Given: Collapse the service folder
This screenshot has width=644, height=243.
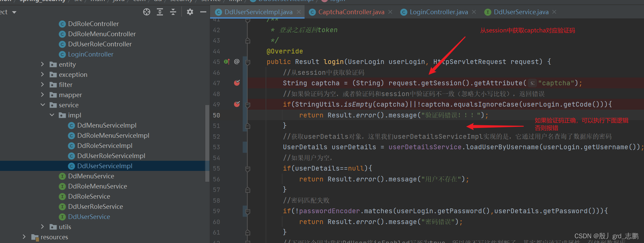Looking at the screenshot, I should pos(42,105).
